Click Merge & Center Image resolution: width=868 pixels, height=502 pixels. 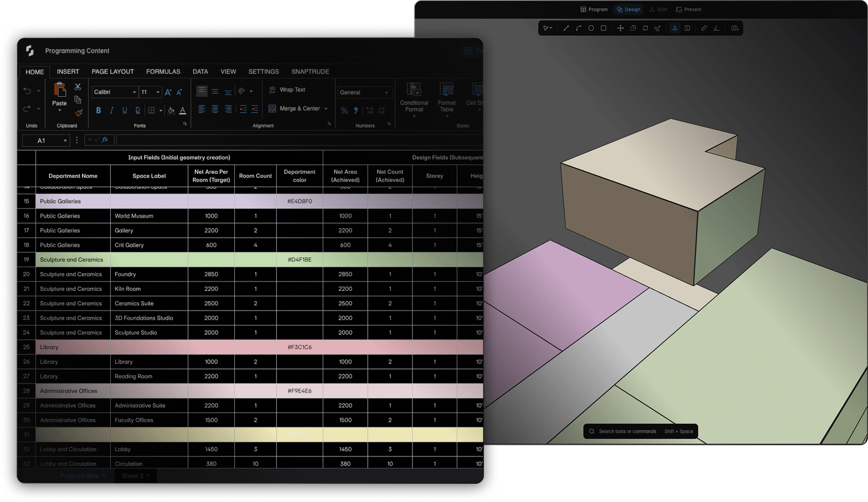pos(298,109)
